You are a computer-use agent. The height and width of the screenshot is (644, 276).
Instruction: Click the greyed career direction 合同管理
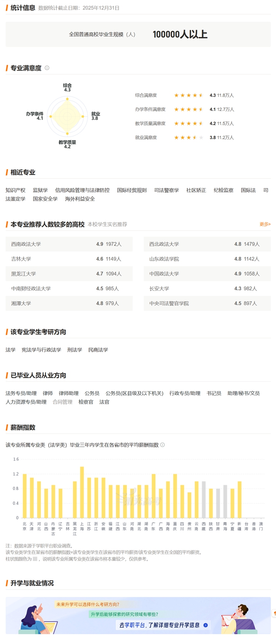tap(63, 402)
